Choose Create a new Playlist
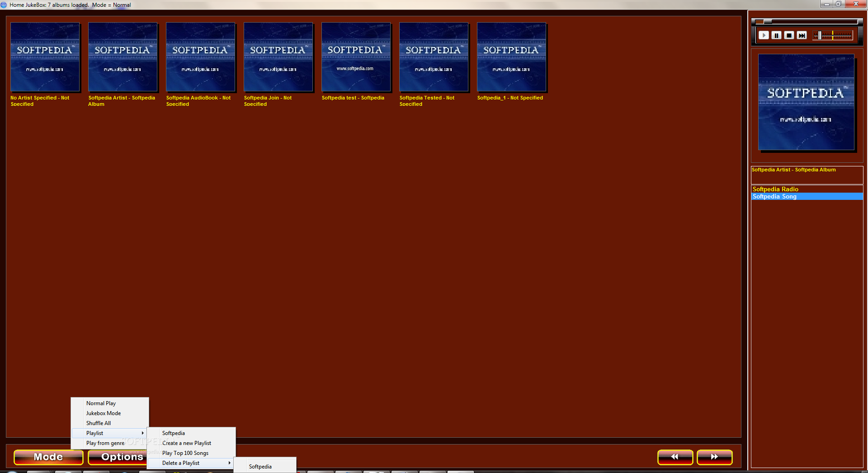This screenshot has width=868, height=473. tap(191, 443)
